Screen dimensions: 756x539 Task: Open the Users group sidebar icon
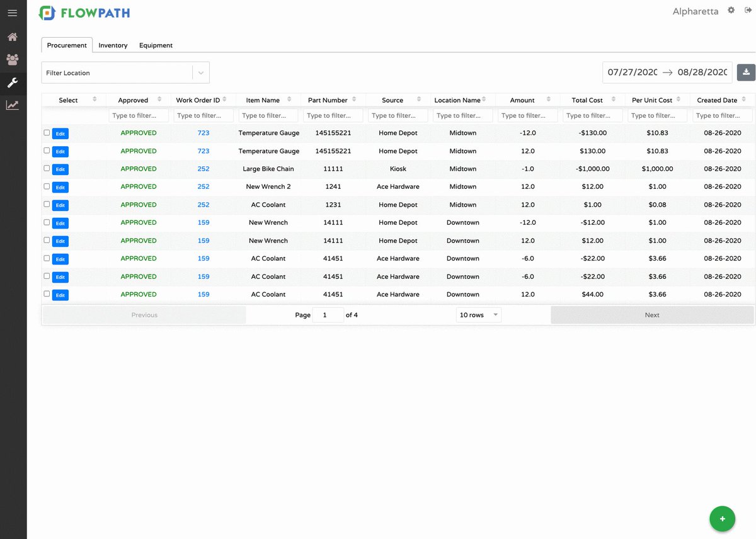[x=13, y=59]
